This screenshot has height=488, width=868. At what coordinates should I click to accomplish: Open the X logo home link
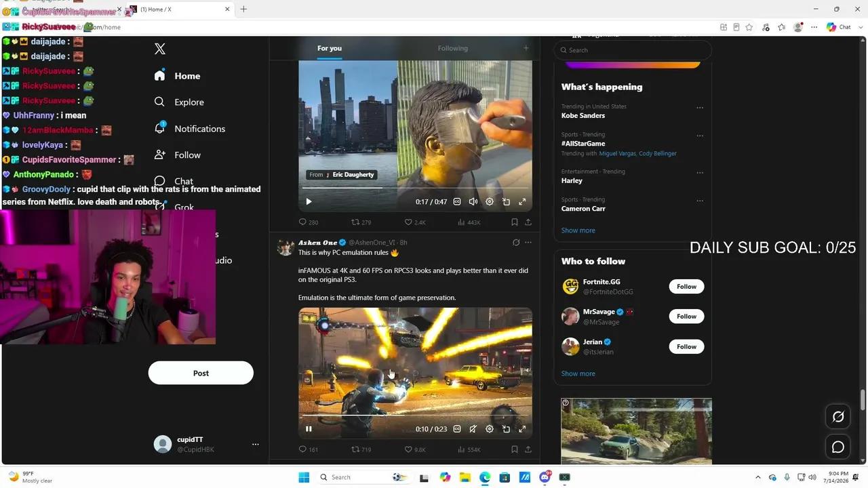[159, 49]
